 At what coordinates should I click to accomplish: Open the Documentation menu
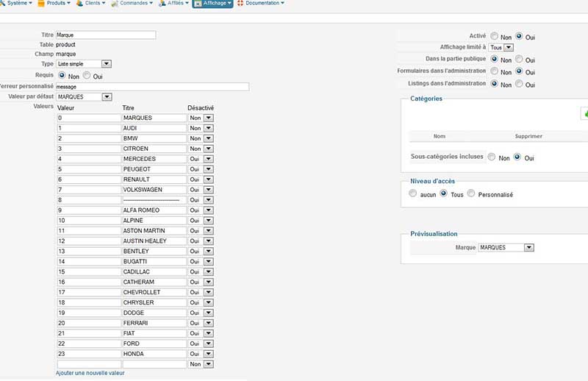(261, 3)
